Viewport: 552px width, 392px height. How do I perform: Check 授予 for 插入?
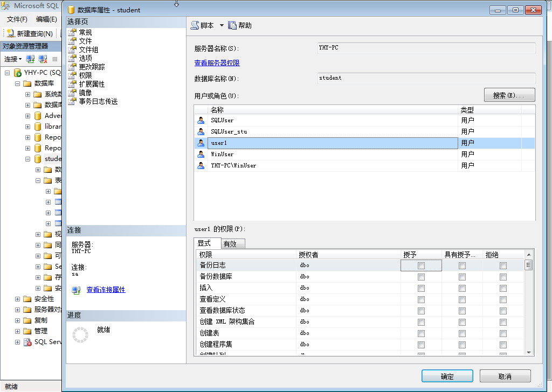[421, 288]
